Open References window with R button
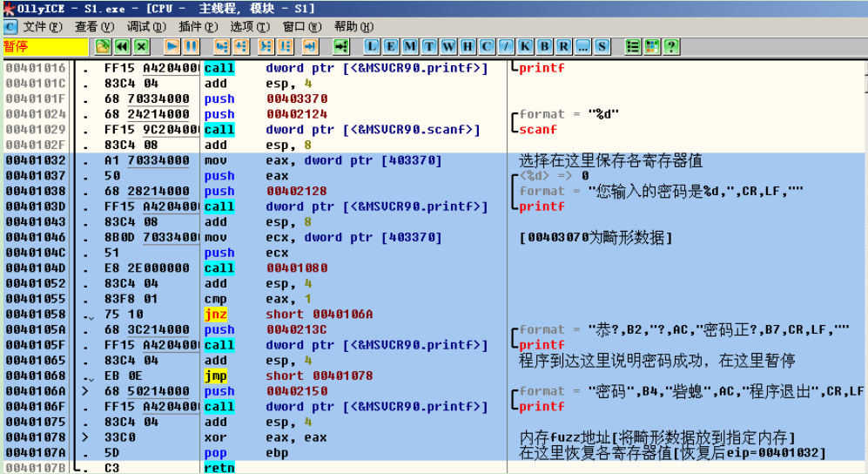The width and height of the screenshot is (868, 474). [x=563, y=46]
